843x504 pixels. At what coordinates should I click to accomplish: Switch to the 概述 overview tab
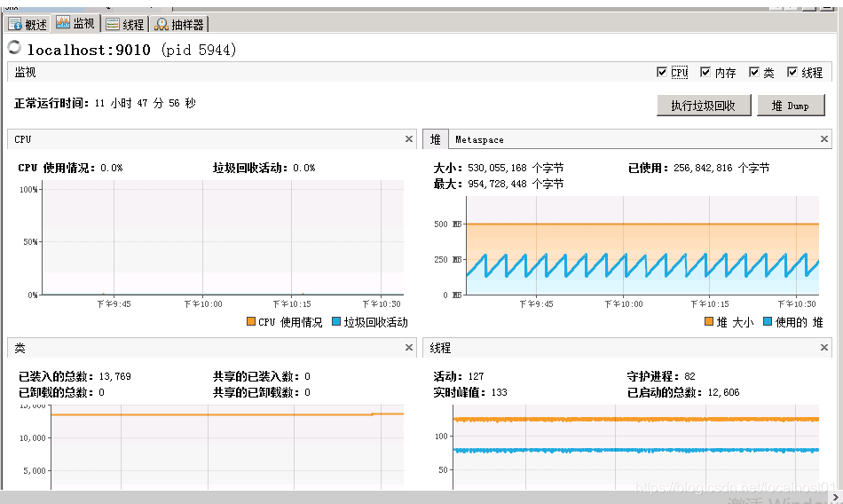[x=28, y=24]
